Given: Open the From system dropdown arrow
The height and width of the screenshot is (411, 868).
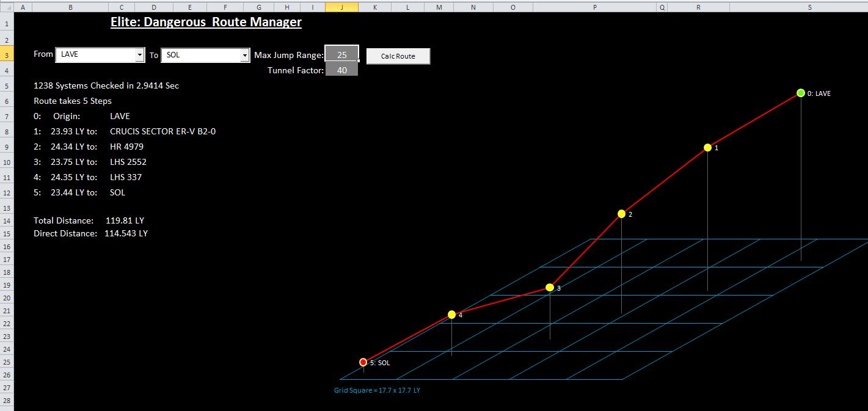Looking at the screenshot, I should point(139,55).
